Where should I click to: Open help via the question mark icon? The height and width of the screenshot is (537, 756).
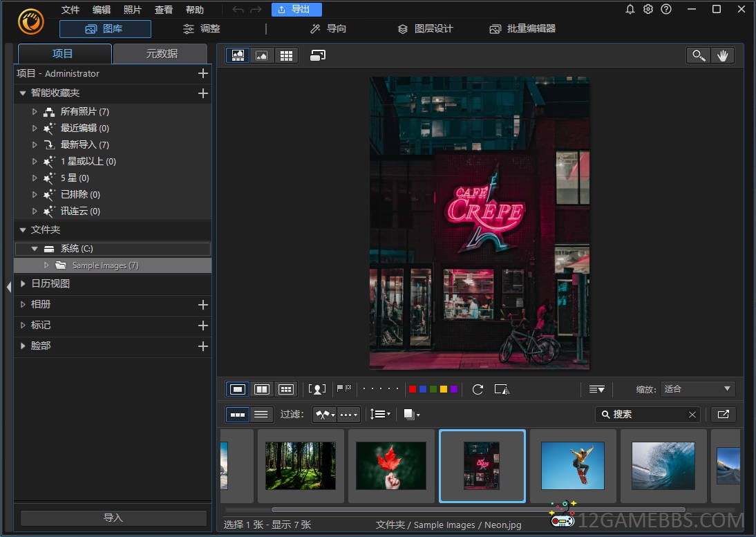[666, 9]
